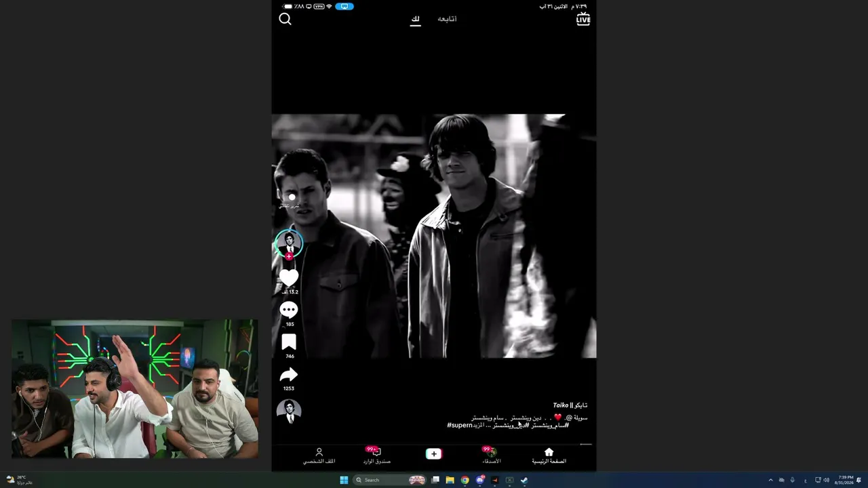Tap the blue screen-mirroring status pill

coord(344,6)
